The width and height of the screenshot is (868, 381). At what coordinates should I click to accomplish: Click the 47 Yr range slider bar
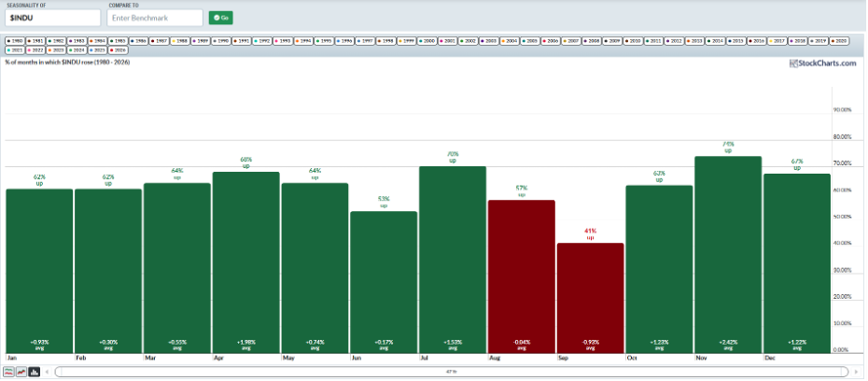tap(452, 372)
